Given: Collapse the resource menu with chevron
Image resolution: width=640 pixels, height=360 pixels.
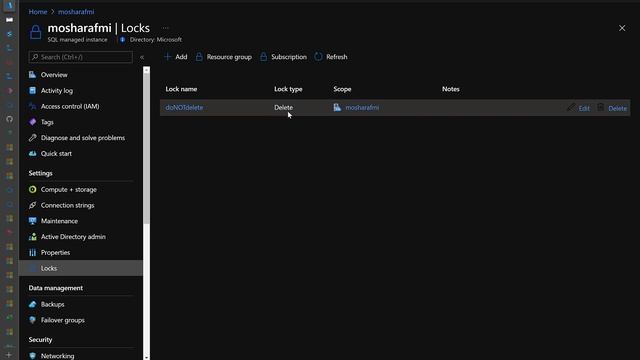Looking at the screenshot, I should coord(142,57).
